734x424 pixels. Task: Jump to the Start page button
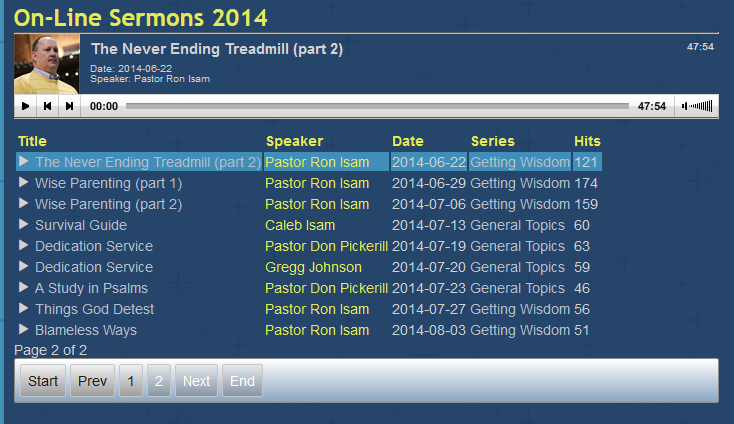(43, 380)
